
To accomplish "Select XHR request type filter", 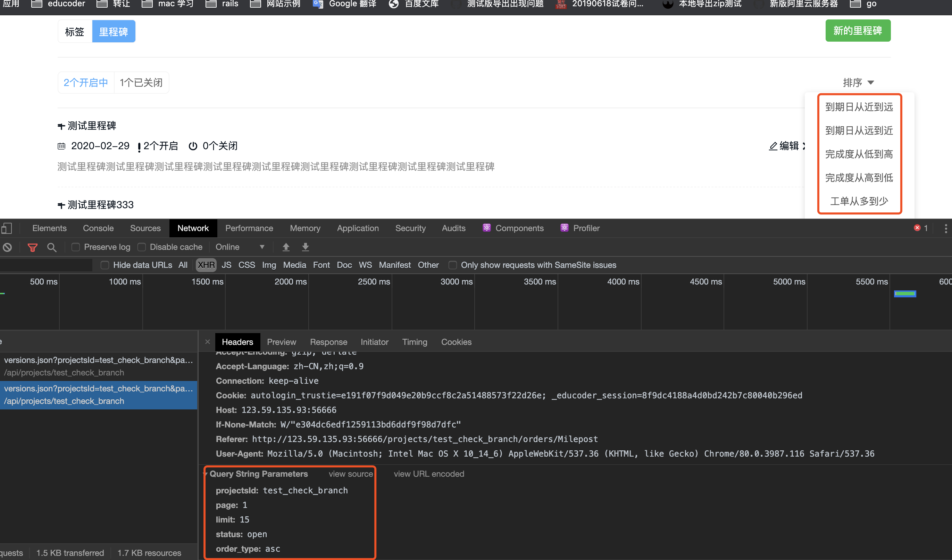I will tap(206, 265).
